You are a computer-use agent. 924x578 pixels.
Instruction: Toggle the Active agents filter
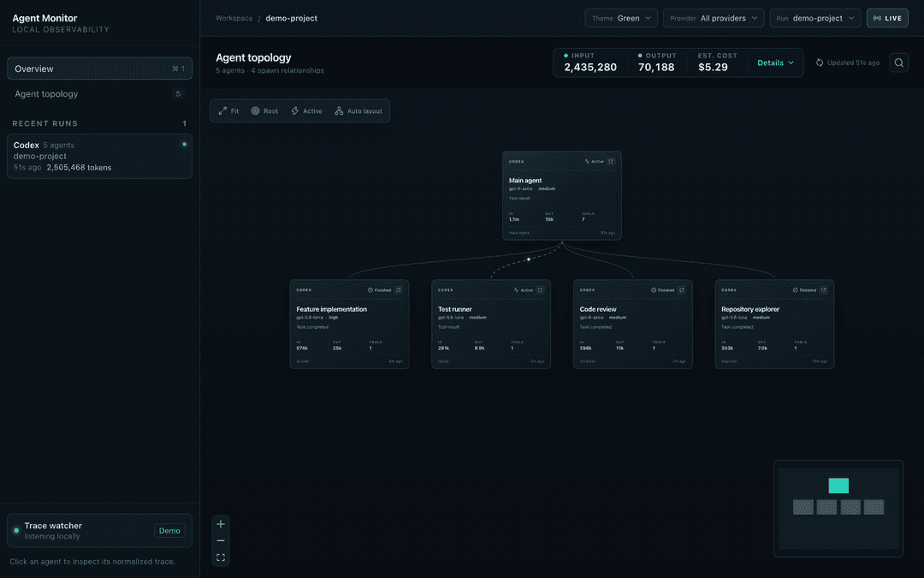click(x=306, y=110)
